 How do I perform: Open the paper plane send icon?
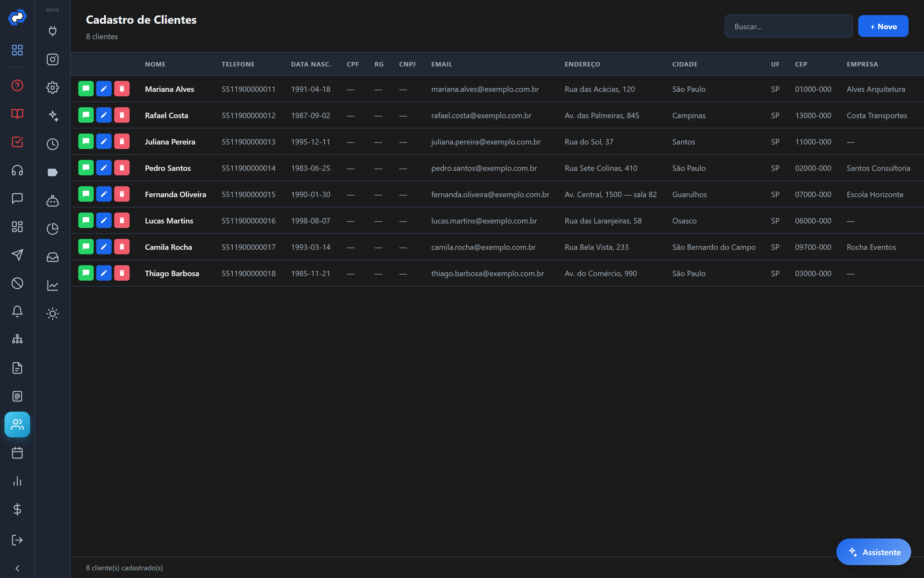tap(17, 255)
